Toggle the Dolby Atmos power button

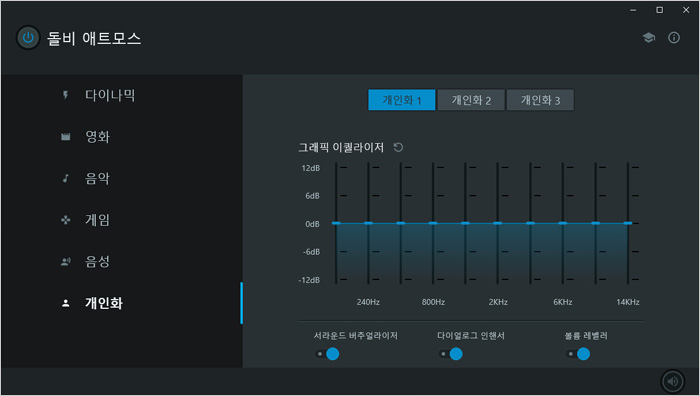(28, 38)
